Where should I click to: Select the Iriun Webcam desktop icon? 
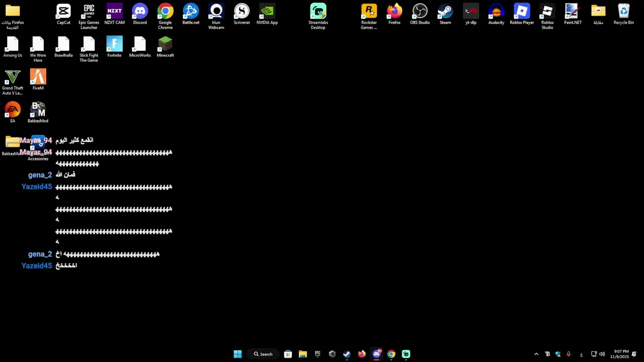[x=216, y=17]
